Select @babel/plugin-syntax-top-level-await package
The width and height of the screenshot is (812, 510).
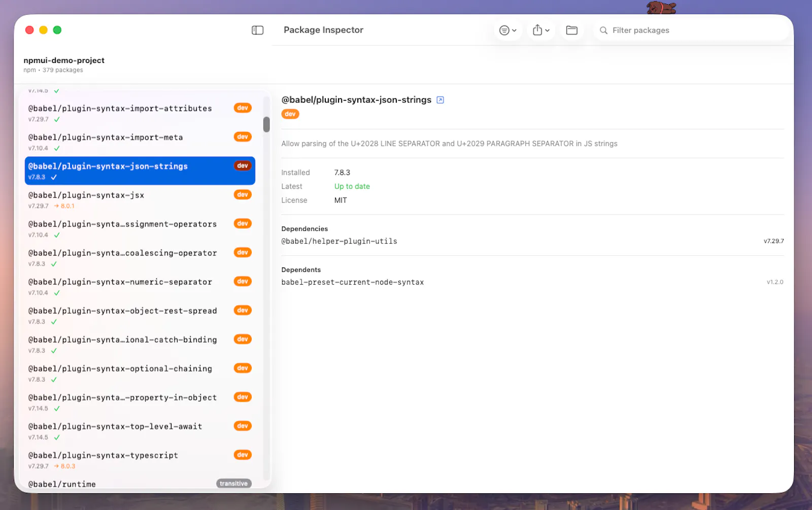point(140,431)
